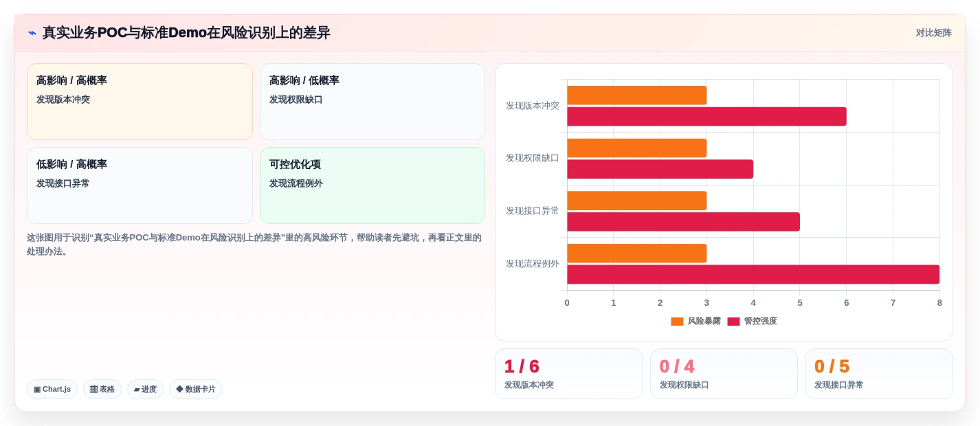980x426 pixels.
Task: Open the 1 / 6 发现版本冲突 stat card
Action: (x=569, y=374)
